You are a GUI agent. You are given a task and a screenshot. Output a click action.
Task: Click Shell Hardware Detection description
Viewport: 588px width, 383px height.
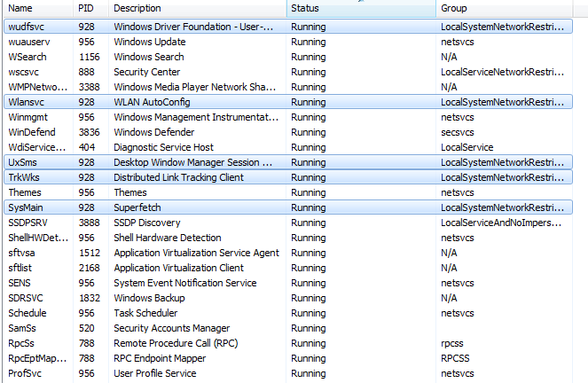coord(168,238)
